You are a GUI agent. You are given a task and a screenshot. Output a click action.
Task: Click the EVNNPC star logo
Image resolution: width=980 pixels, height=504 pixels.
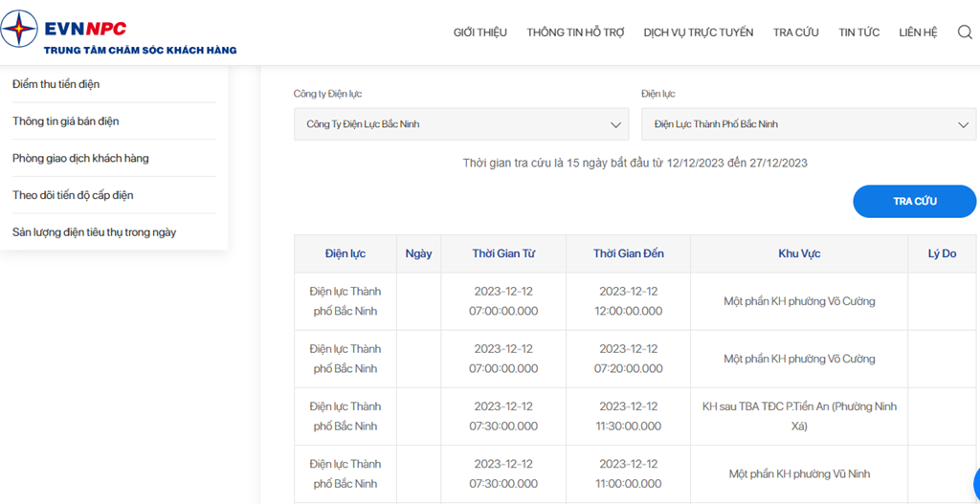point(18,30)
